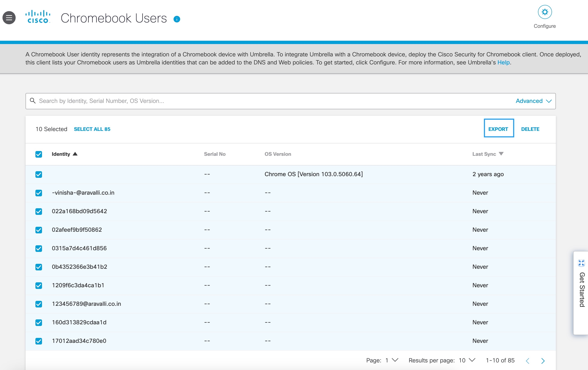Image resolution: width=588 pixels, height=370 pixels.
Task: Click the search magnifier icon
Action: (x=33, y=101)
